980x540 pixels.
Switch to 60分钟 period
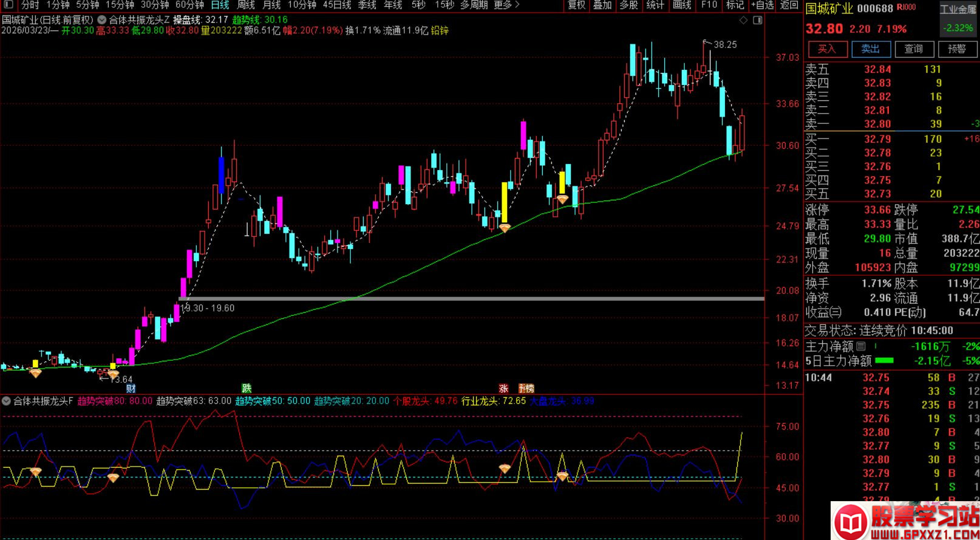(189, 5)
